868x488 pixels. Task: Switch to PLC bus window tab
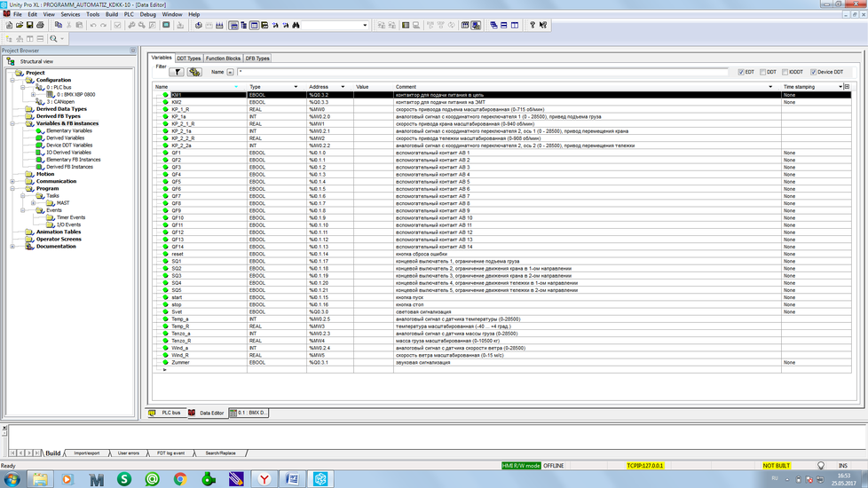pos(166,413)
